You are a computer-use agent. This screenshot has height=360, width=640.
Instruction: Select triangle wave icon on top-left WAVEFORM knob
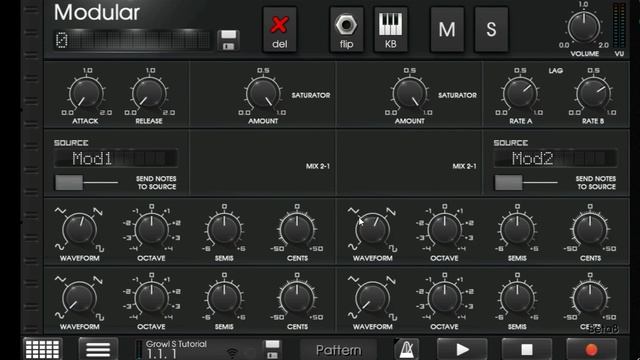click(x=60, y=211)
